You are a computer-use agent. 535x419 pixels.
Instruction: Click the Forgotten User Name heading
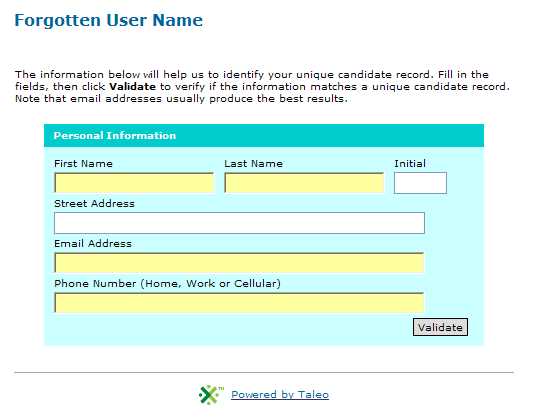109,20
